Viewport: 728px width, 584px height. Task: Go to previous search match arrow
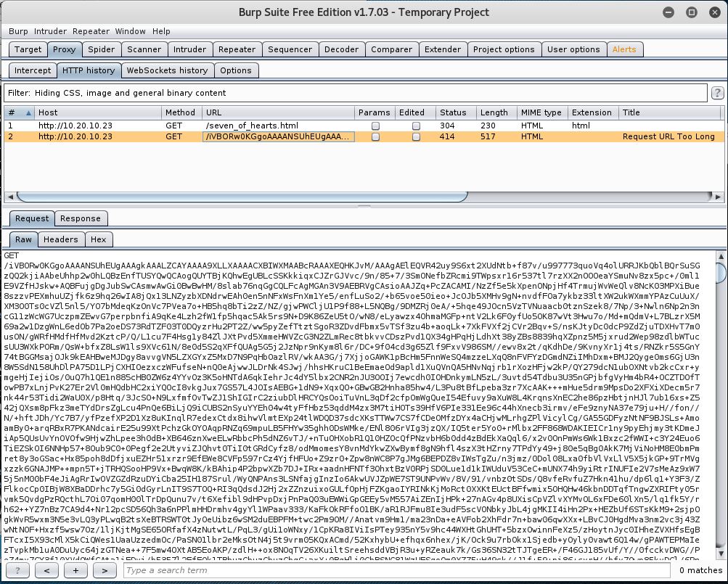click(46, 570)
